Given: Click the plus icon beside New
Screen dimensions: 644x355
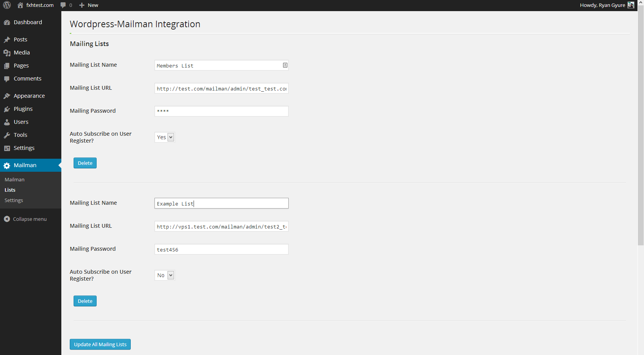Looking at the screenshot, I should pyautogui.click(x=82, y=5).
